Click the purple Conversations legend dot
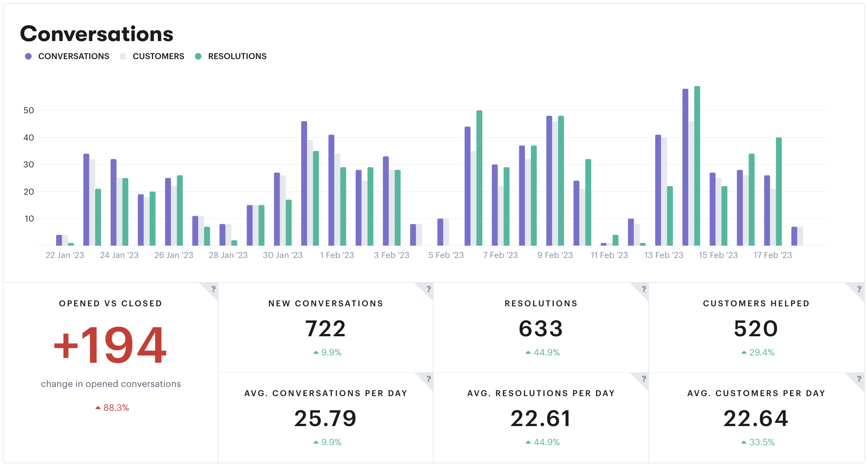868x466 pixels. coord(28,56)
